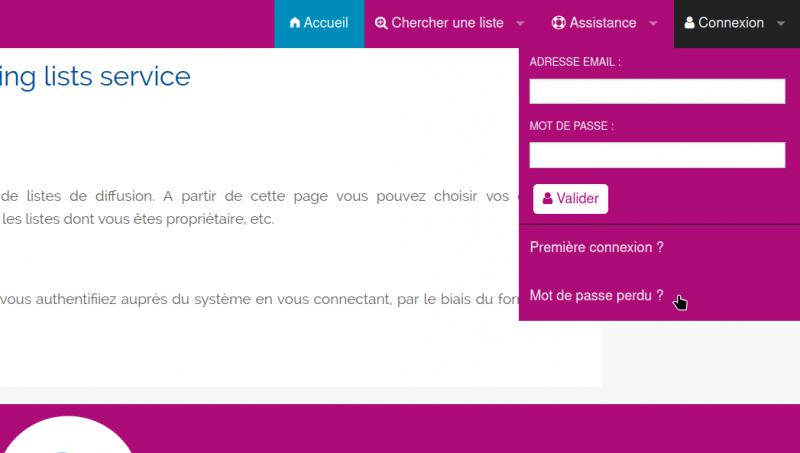
Task: Open the Assistance menu label
Action: pos(603,23)
